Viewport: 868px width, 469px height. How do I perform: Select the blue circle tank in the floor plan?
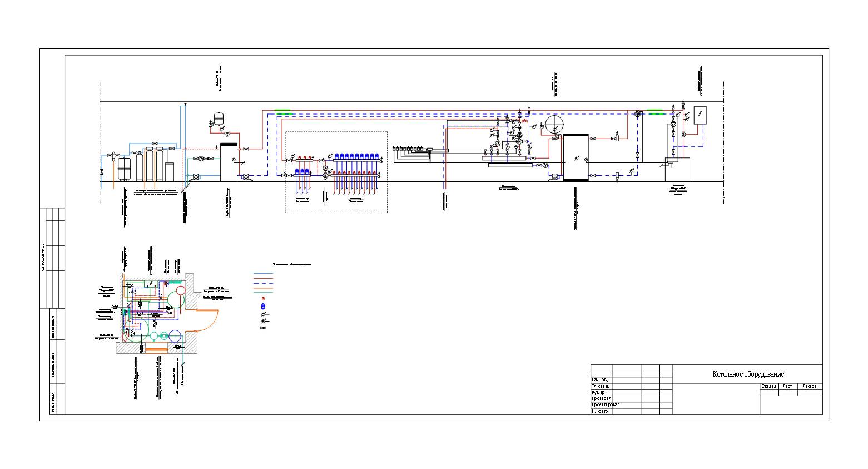coord(175,336)
